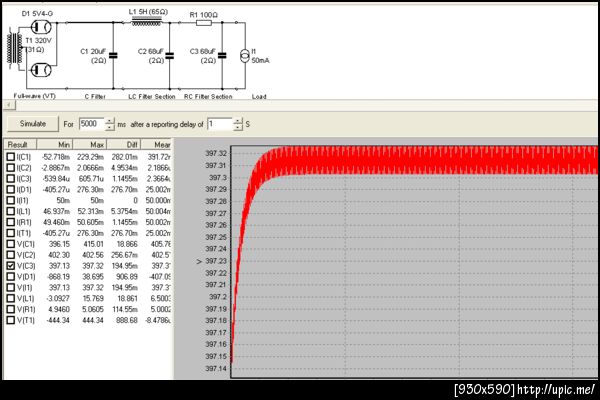Screen dimensions: 600x400
Task: Enable the I(D1) trace checkbox
Action: point(11,189)
